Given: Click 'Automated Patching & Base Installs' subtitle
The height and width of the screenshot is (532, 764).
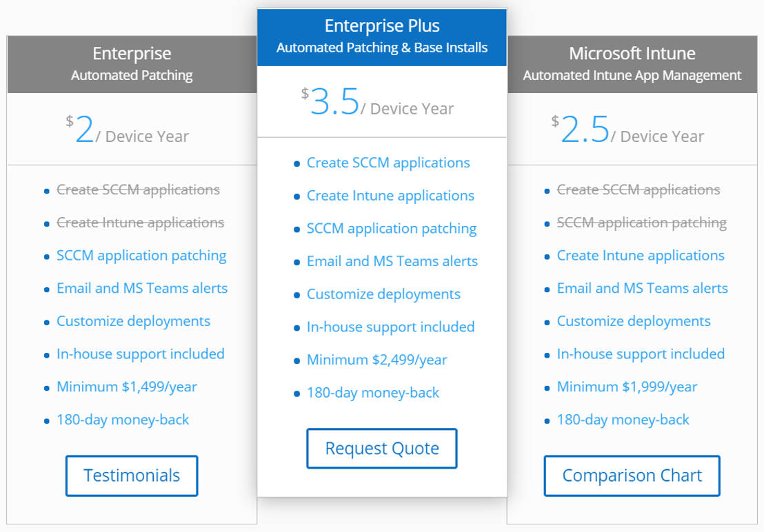Looking at the screenshot, I should click(381, 48).
